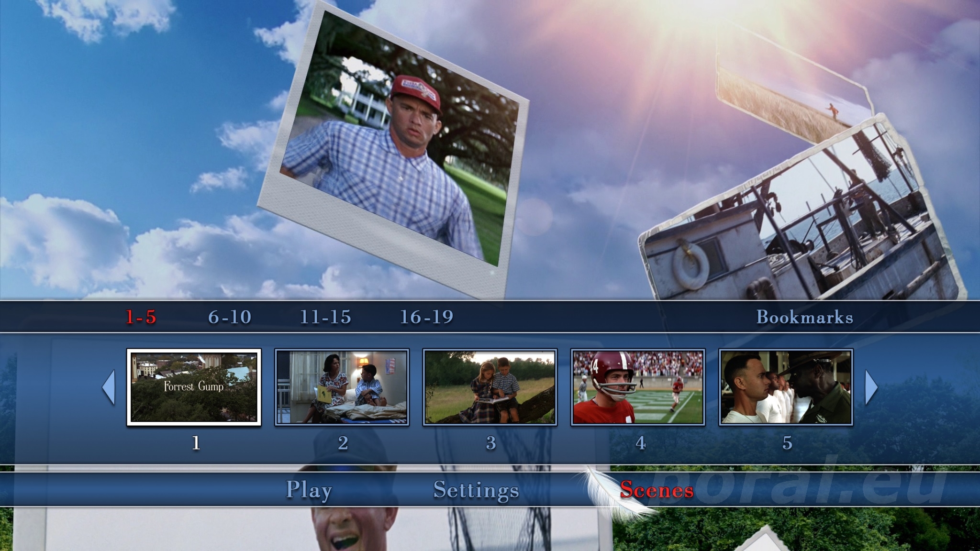Screen dimensions: 980x551
Task: Click the scene number 2 label
Action: [343, 443]
